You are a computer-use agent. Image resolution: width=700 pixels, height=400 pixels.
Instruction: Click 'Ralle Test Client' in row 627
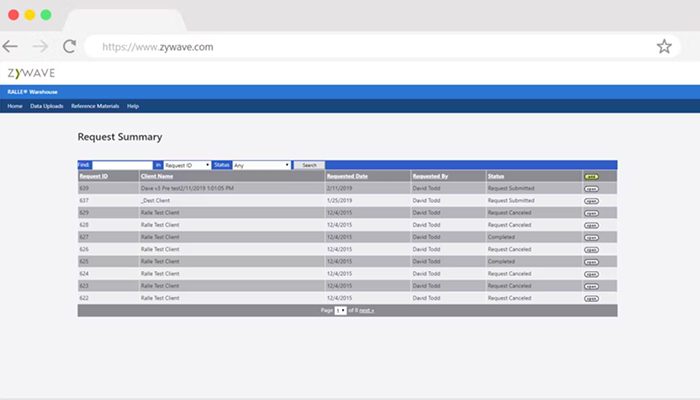(x=160, y=237)
